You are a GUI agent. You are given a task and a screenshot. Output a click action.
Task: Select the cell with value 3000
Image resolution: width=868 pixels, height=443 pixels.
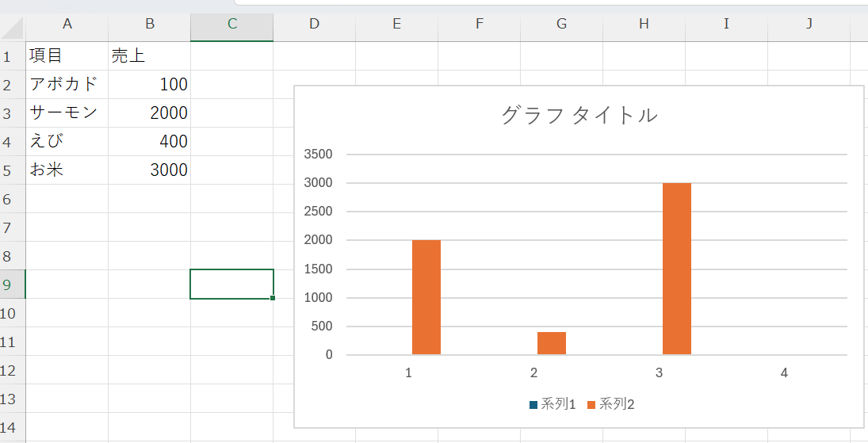(x=149, y=170)
